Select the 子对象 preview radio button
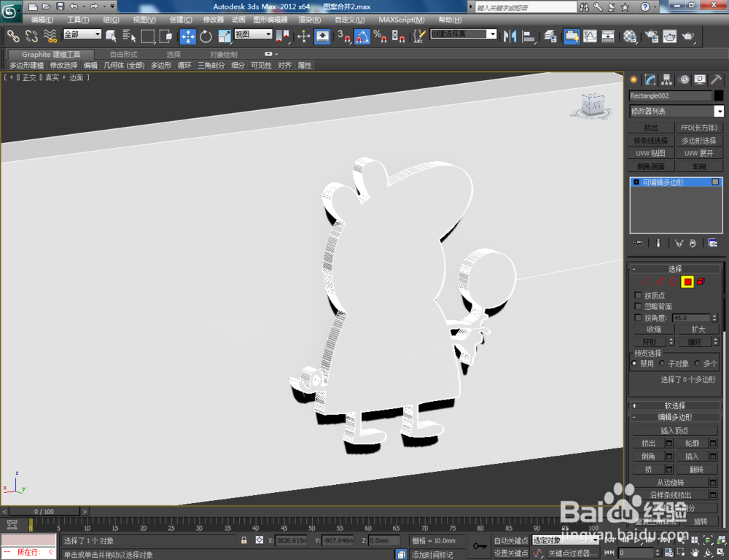The image size is (729, 560). [662, 363]
